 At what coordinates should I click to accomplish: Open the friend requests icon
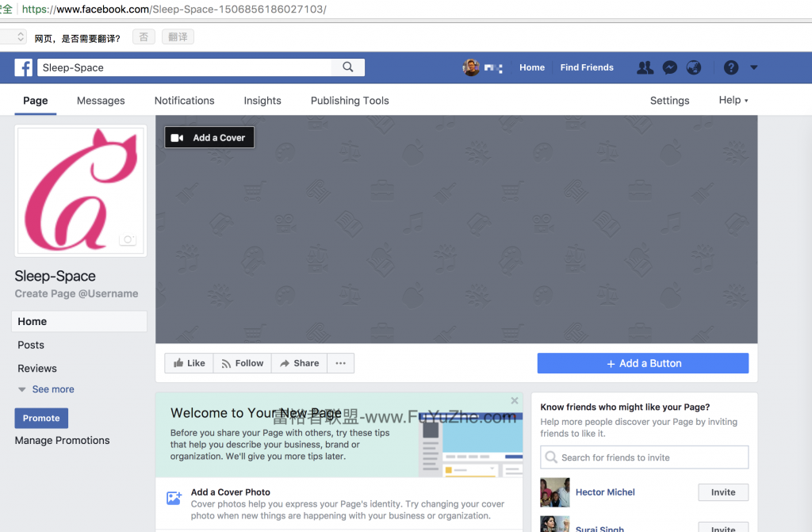[645, 67]
